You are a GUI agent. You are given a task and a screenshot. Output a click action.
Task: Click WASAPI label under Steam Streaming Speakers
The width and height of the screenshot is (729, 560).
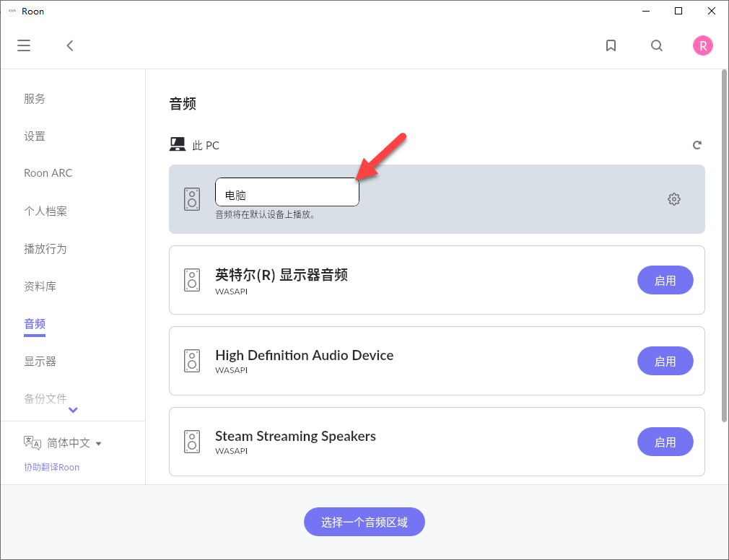coord(231,451)
